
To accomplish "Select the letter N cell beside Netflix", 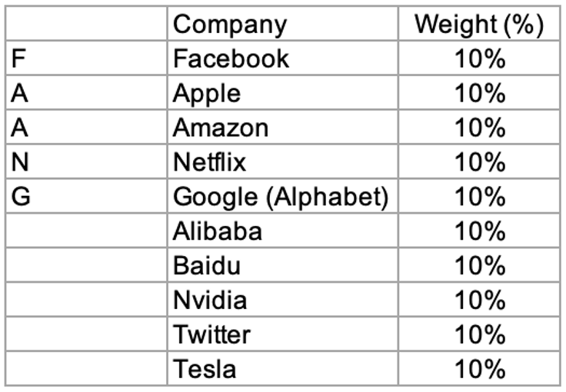I will tap(20, 162).
